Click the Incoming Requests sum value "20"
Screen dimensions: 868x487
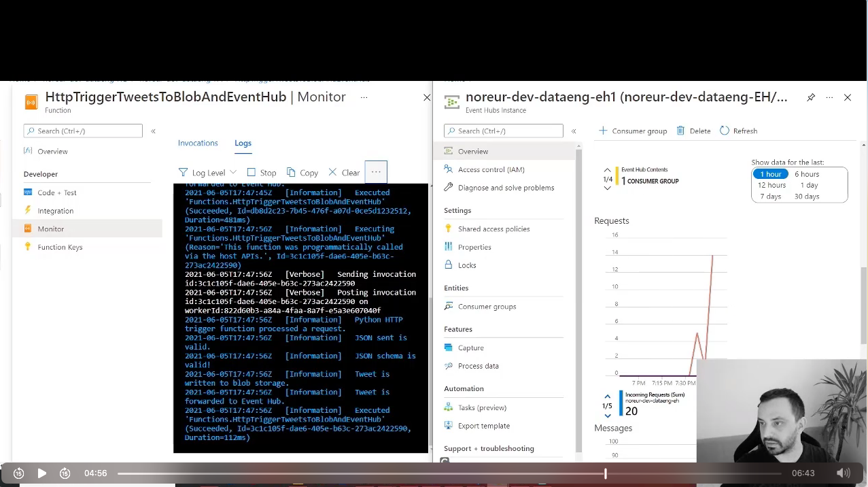click(631, 412)
